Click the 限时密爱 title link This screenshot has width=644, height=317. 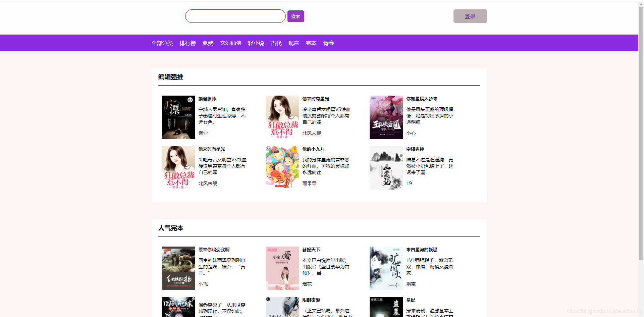coord(311,300)
